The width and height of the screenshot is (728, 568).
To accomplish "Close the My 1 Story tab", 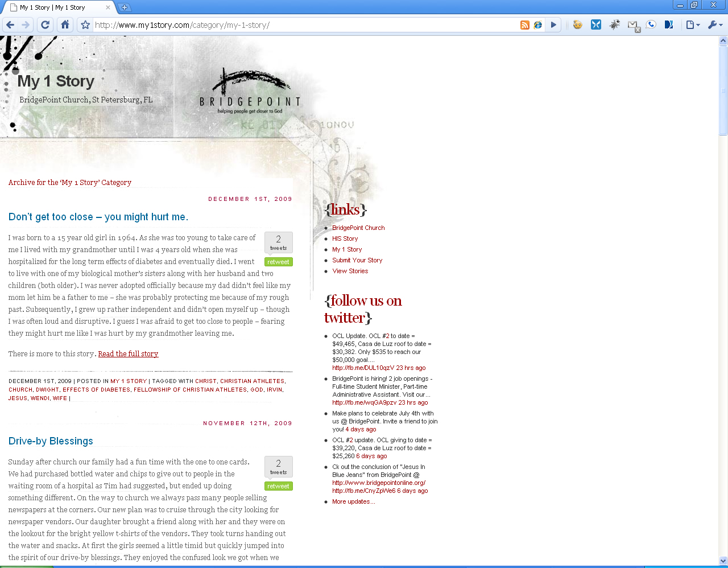I will click(x=108, y=7).
